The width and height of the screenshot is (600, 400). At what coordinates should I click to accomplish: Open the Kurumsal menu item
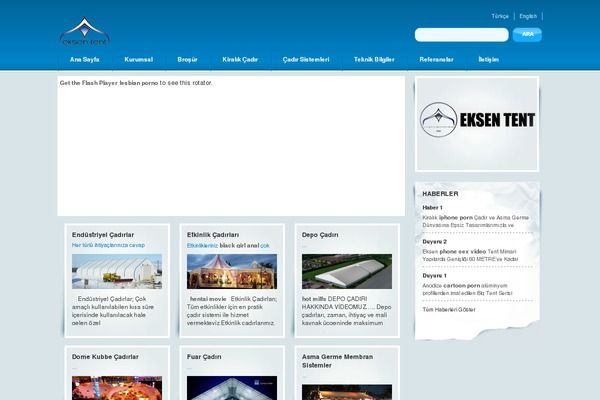pos(139,60)
